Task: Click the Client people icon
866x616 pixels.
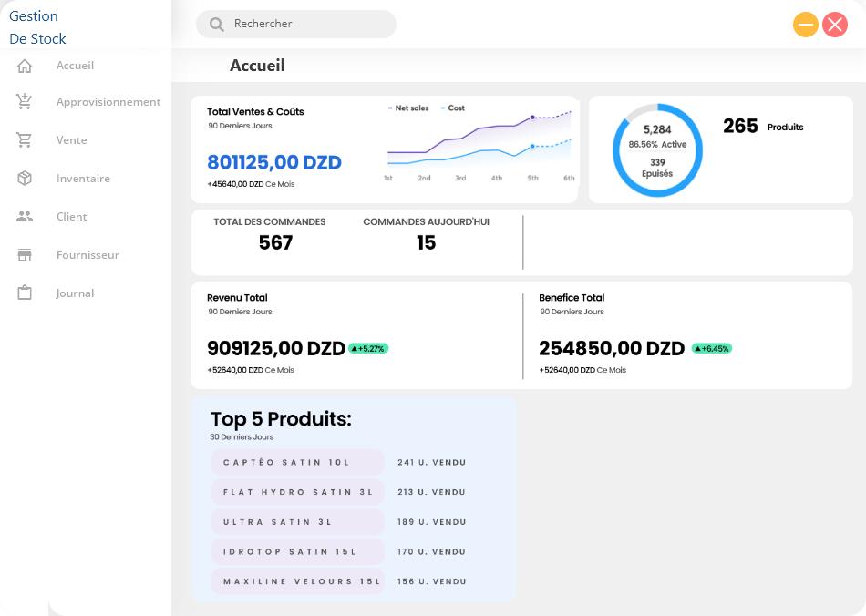Action: 25,217
